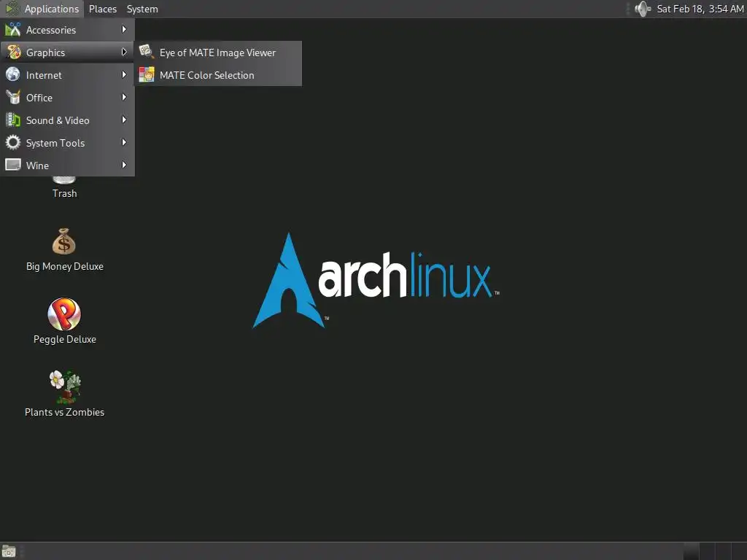
Task: Click the Applications menu button
Action: pos(42,9)
